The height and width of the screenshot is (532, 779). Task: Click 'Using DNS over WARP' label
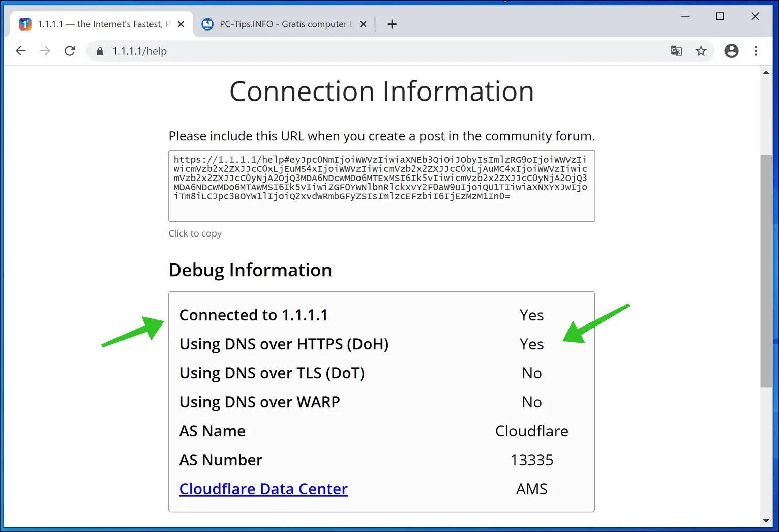tap(259, 402)
